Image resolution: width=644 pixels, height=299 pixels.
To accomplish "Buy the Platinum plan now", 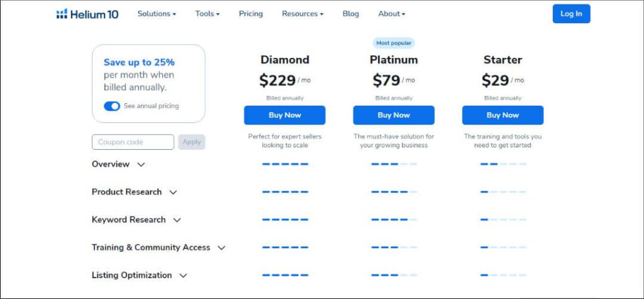I will (x=394, y=115).
